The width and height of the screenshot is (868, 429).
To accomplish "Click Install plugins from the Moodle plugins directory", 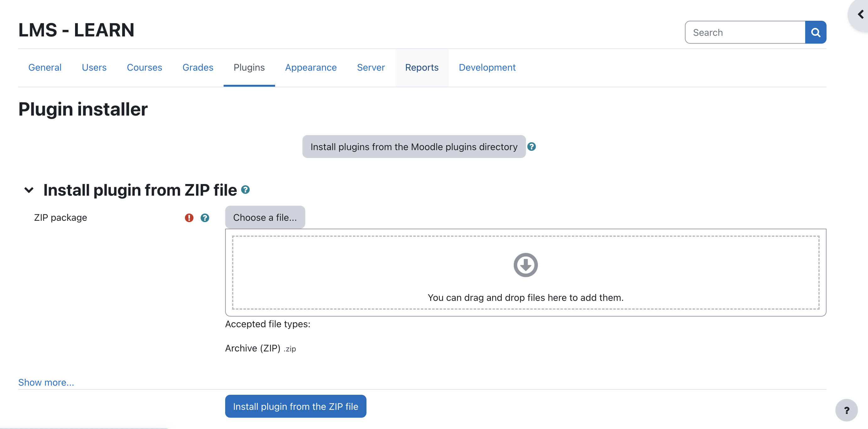I will (x=414, y=147).
